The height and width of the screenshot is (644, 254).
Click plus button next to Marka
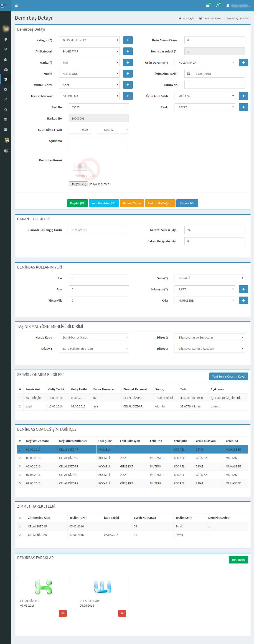128,63
